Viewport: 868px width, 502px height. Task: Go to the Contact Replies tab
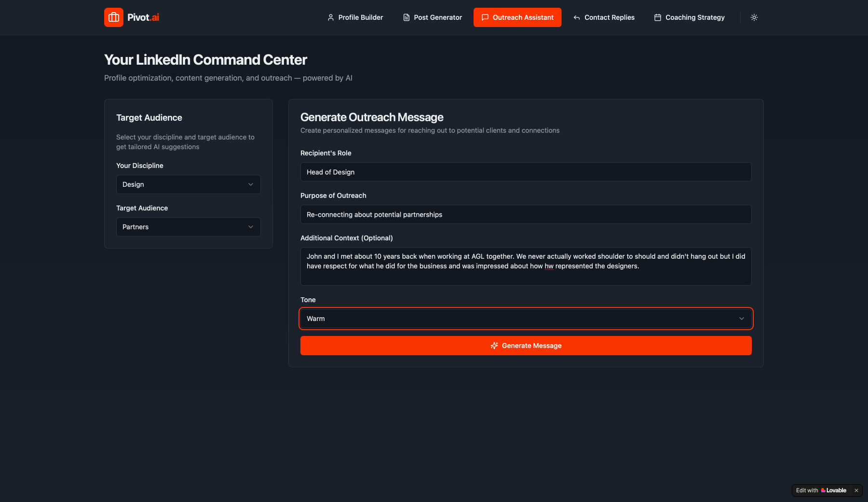pos(604,17)
